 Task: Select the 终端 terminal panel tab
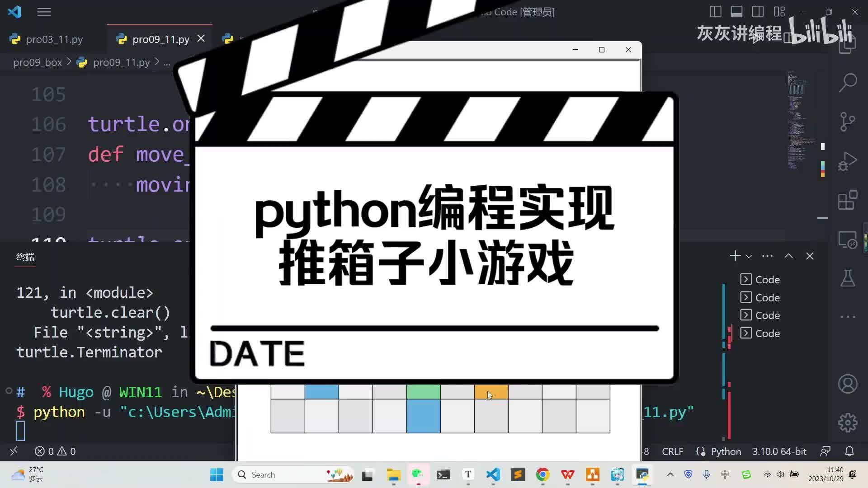pyautogui.click(x=25, y=257)
